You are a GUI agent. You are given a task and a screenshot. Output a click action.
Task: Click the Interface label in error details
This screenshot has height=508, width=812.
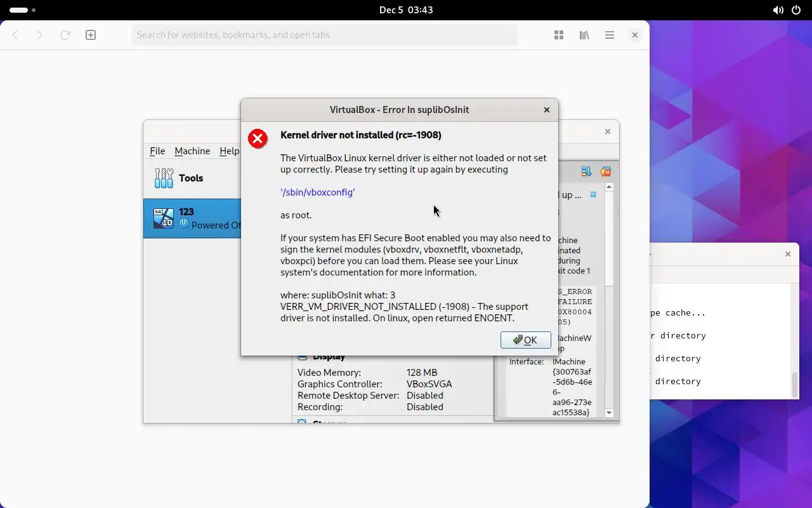(527, 361)
